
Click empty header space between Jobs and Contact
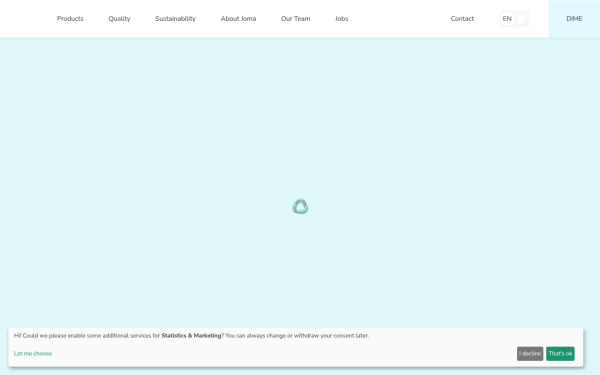pos(398,19)
